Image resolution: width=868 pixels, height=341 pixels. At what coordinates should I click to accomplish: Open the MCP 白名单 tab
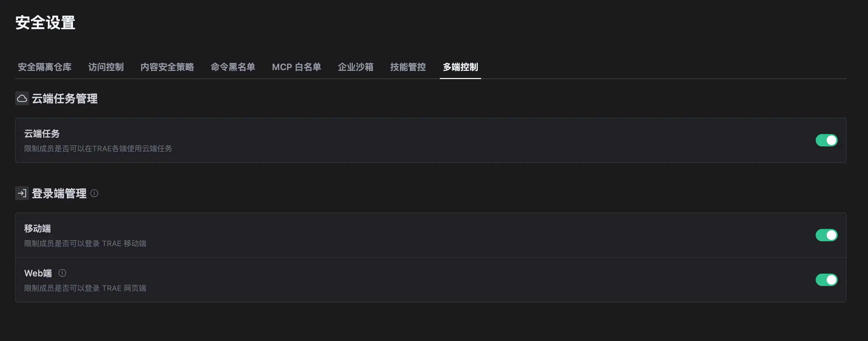(297, 67)
